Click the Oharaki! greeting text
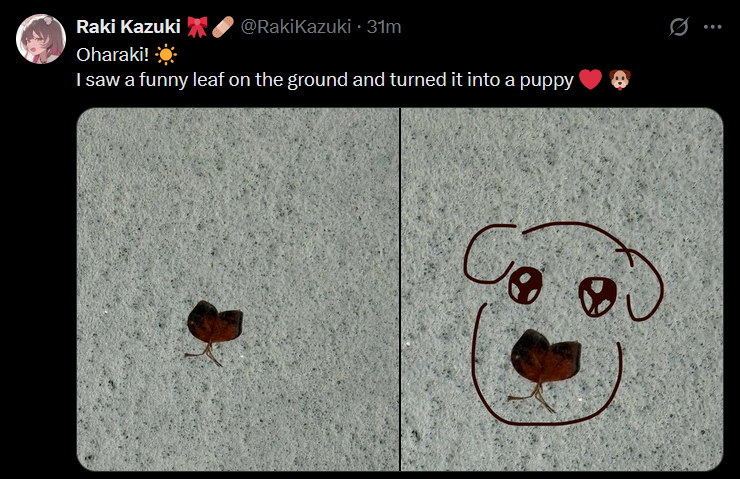 [113, 55]
